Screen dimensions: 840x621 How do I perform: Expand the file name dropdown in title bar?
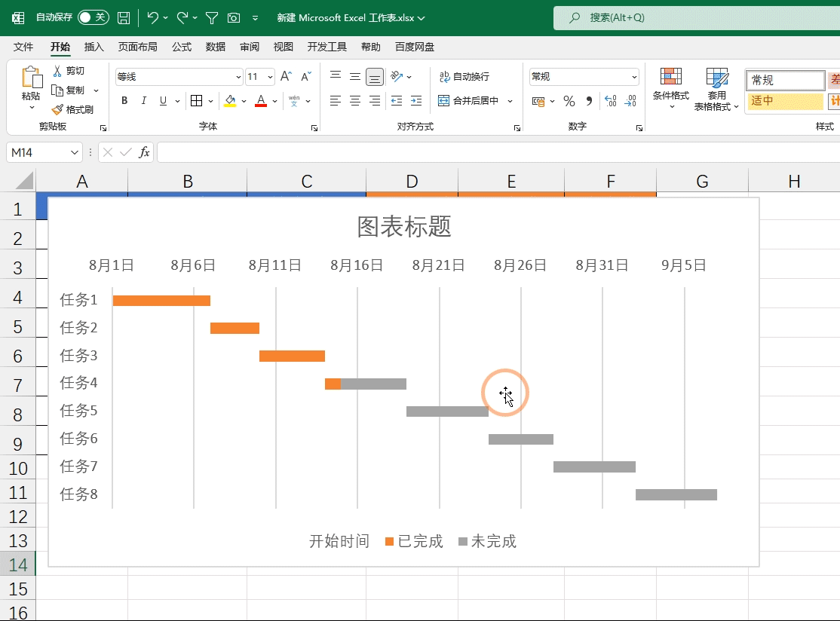coord(422,18)
